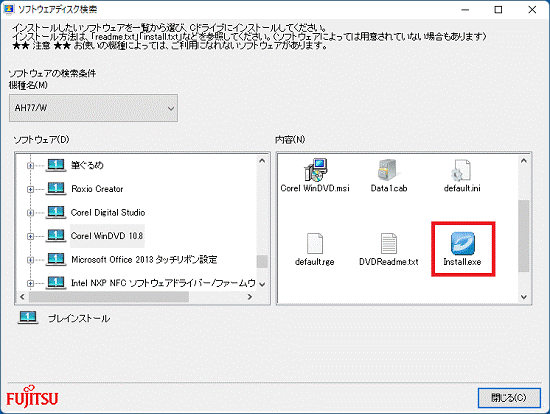Click the ソフトウェア(D) label

41,140
